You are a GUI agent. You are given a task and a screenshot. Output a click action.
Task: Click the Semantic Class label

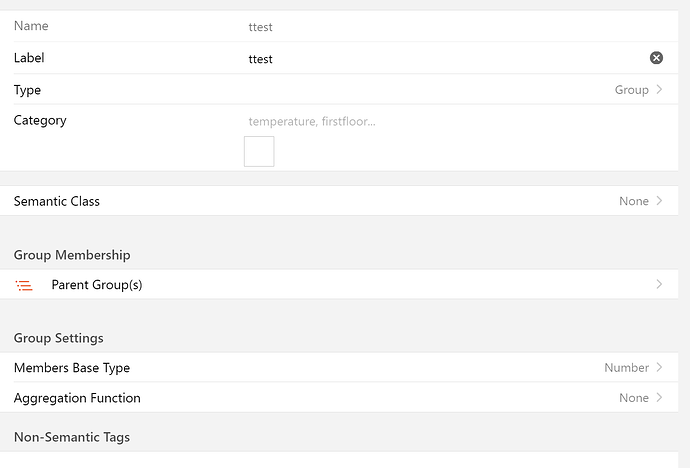[x=57, y=201]
